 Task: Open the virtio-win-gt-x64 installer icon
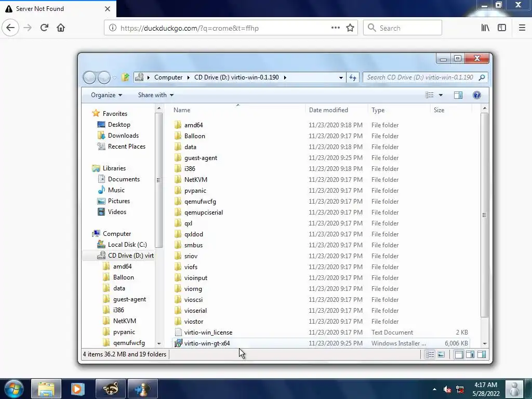(x=178, y=343)
